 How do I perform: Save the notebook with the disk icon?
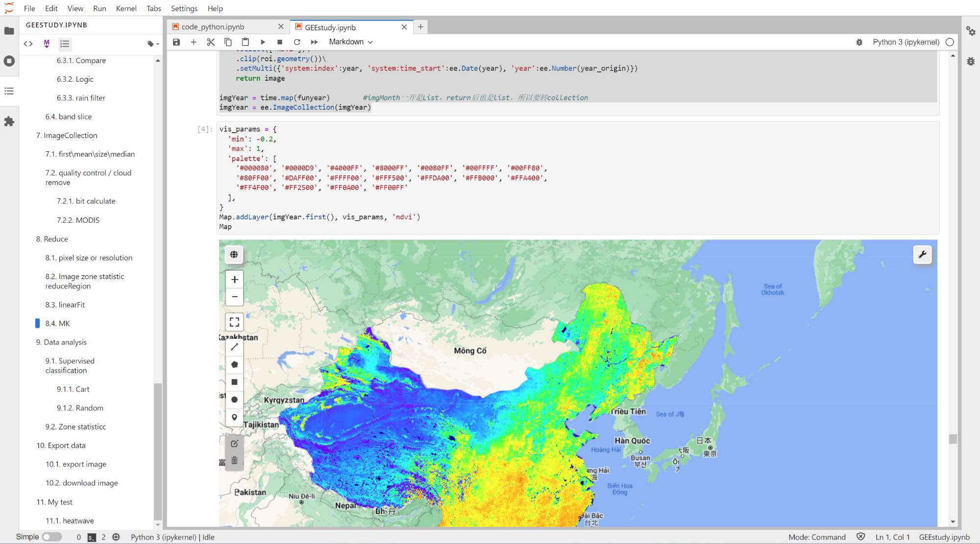point(176,42)
